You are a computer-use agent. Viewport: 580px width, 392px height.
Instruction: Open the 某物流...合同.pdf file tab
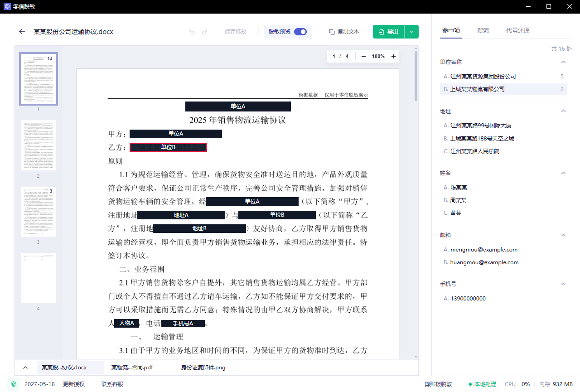[132, 367]
